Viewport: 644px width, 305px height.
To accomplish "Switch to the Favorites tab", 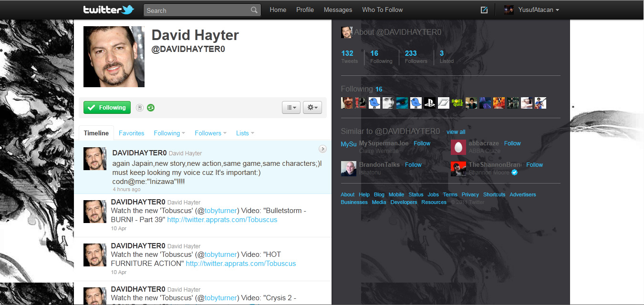I will coord(131,133).
